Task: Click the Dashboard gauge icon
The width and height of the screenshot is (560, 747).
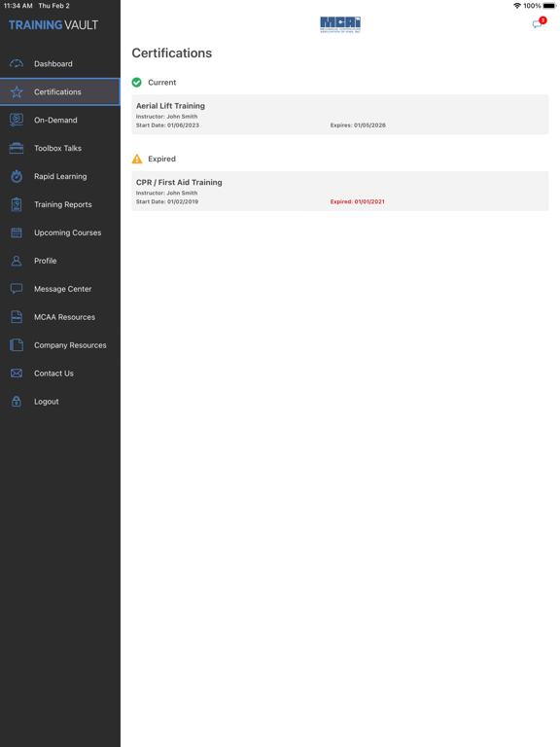Action: point(17,64)
